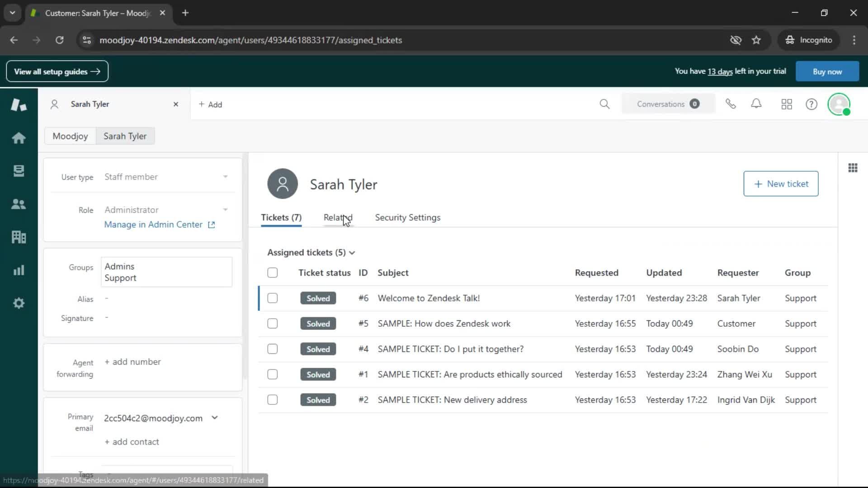
Task: Go to Home dashboard icon
Action: click(x=19, y=138)
